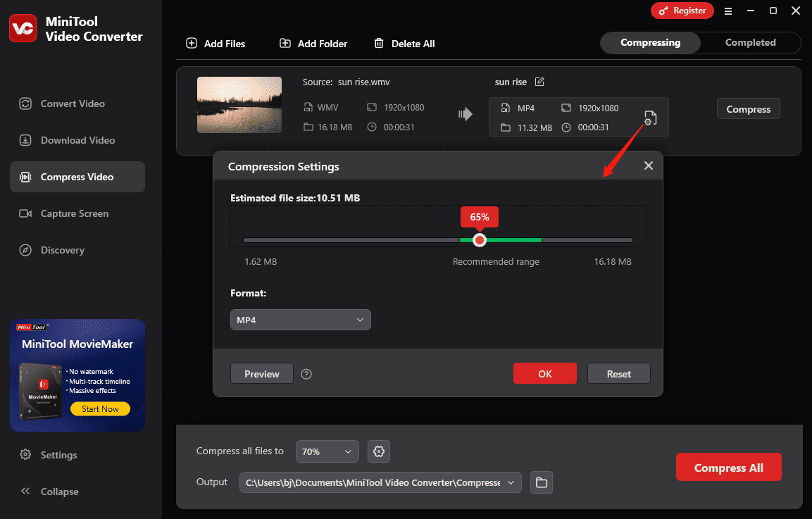Click the source size 16.18 MB
This screenshot has height=519, width=812.
pos(335,127)
